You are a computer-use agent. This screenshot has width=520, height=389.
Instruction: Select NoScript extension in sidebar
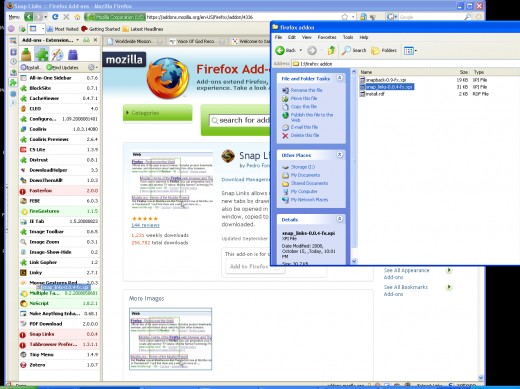59,303
